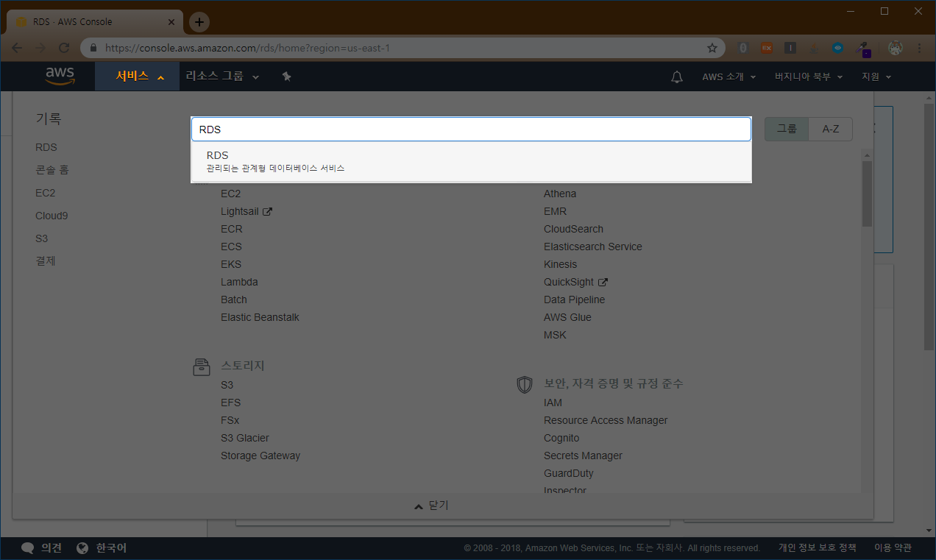
Task: Open GuardDuty service
Action: [569, 473]
